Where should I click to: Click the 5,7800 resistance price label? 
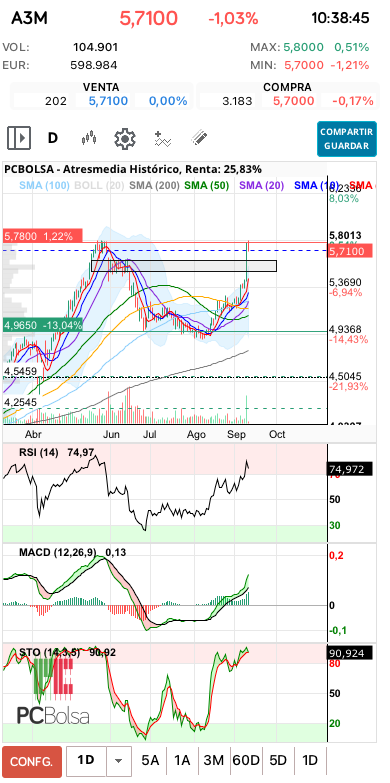[x=42, y=236]
